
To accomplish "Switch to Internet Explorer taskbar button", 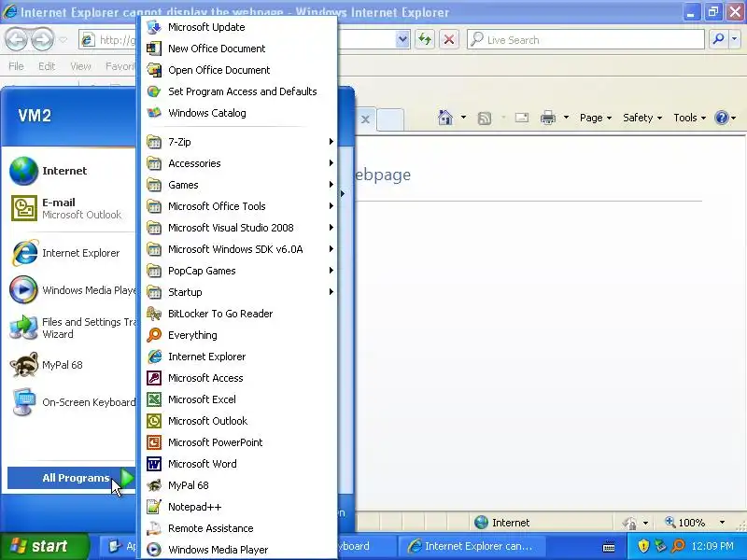I will [x=471, y=546].
